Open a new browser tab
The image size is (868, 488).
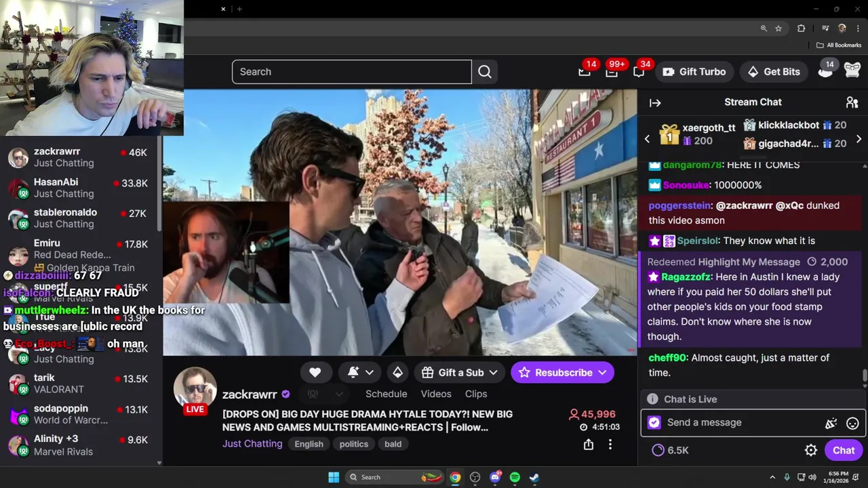click(x=239, y=9)
